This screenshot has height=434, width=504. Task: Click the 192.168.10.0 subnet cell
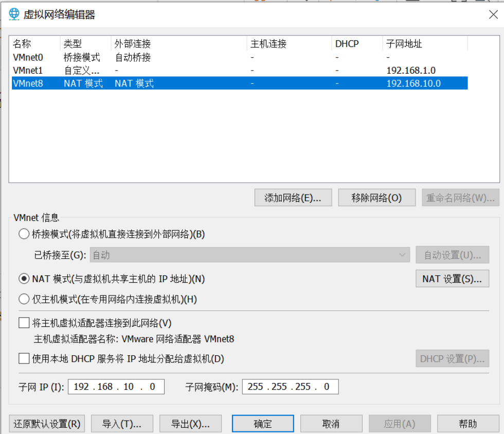click(413, 83)
